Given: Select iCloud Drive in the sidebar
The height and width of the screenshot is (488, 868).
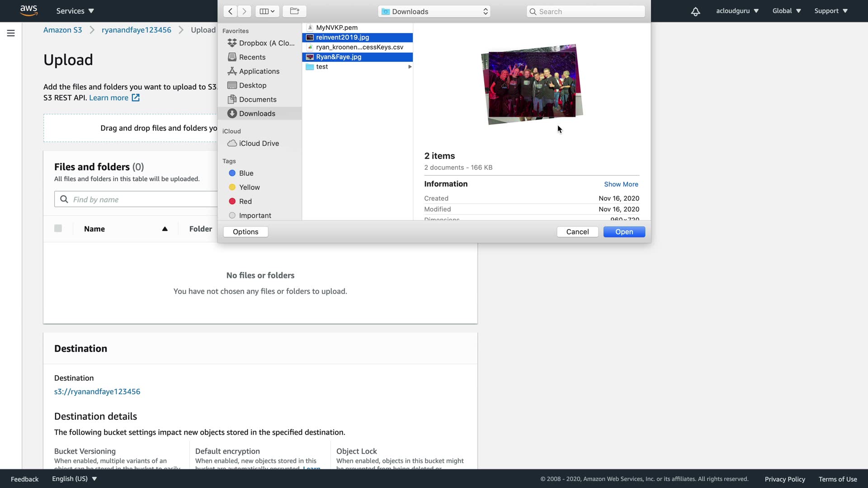Looking at the screenshot, I should [259, 143].
